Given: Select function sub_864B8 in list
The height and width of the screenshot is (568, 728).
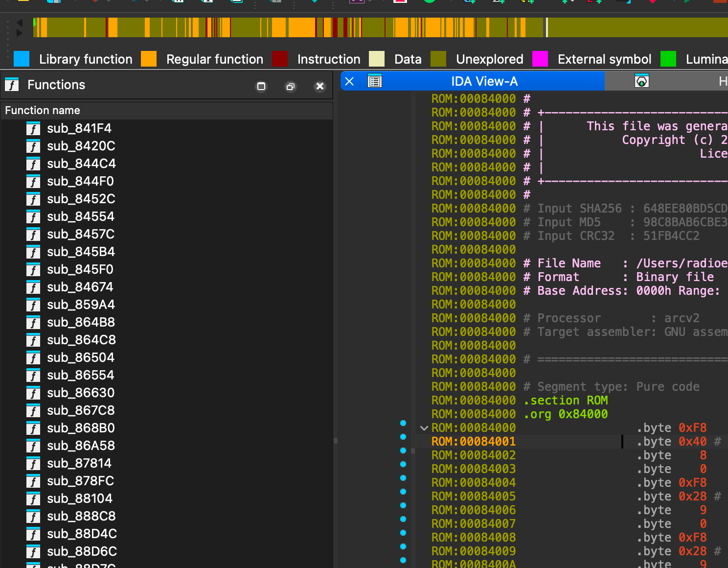Looking at the screenshot, I should [166, 322].
